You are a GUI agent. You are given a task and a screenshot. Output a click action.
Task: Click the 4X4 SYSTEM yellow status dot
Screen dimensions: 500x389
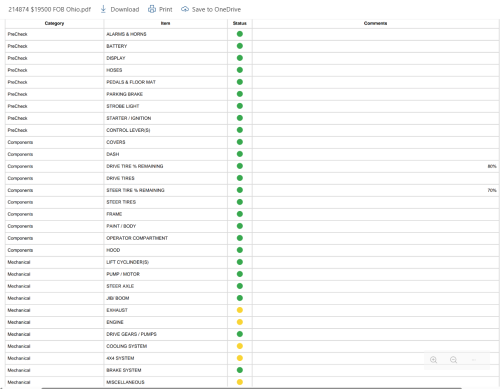coord(240,358)
